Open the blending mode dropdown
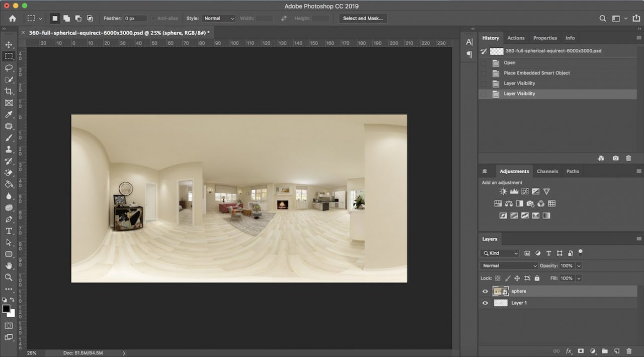This screenshot has height=357, width=644. 509,265
